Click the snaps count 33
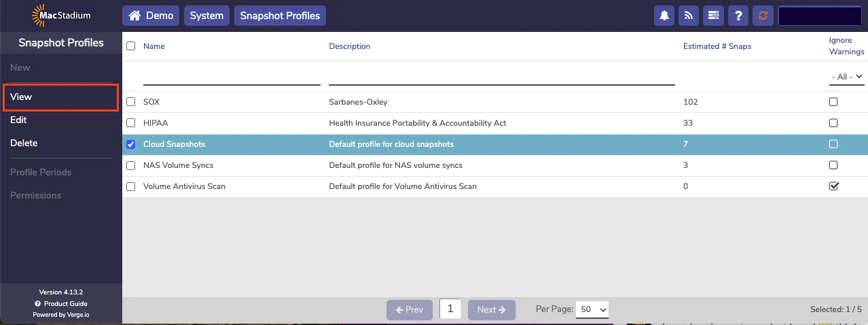Screen dimensions: 868x325 [688, 123]
